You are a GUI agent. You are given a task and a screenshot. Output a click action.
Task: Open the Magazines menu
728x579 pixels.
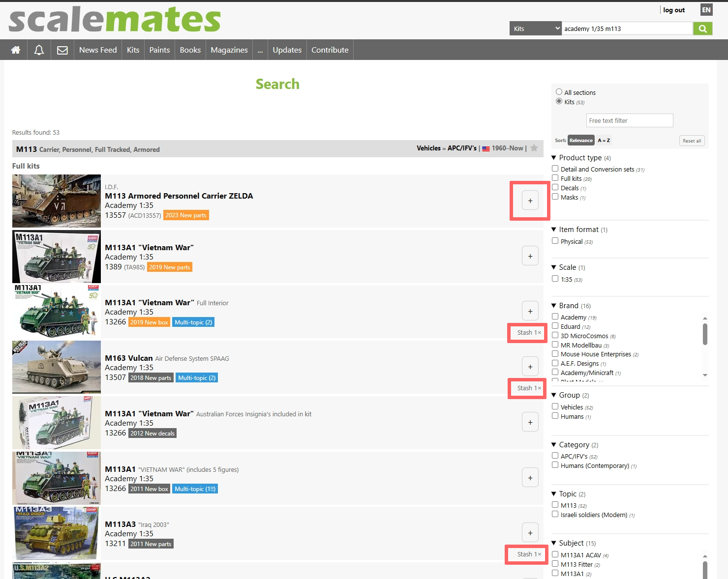[x=229, y=50]
